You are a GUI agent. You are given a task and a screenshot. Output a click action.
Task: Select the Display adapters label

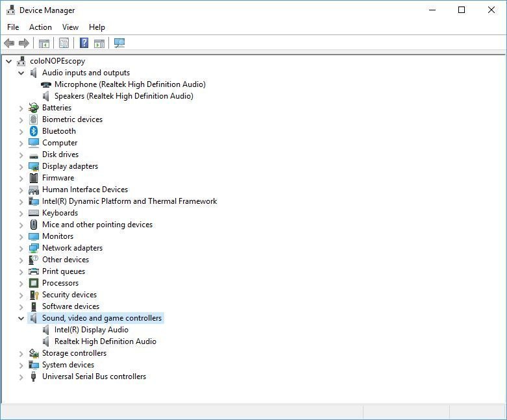[70, 166]
